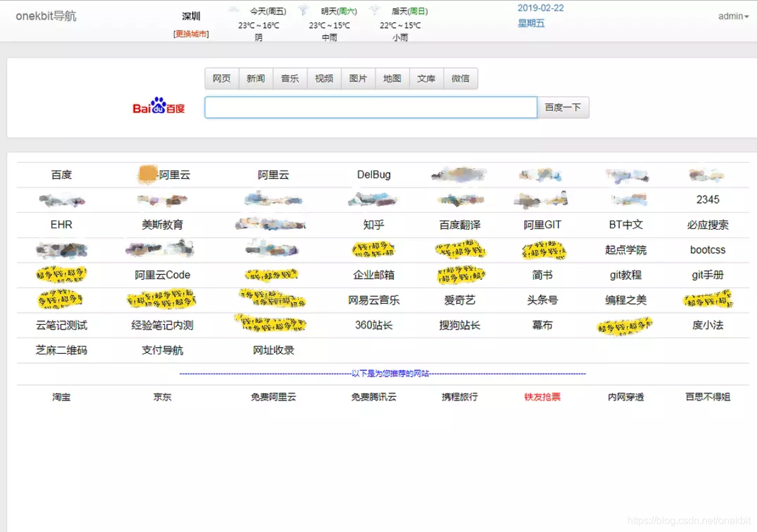Image resolution: width=757 pixels, height=532 pixels.
Task: Open the 编程之美 link
Action: tap(626, 300)
